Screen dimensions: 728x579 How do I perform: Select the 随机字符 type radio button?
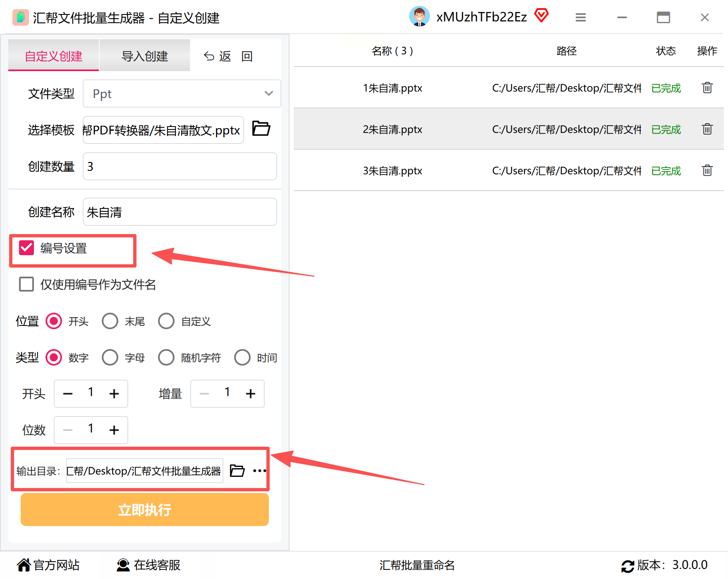click(166, 357)
